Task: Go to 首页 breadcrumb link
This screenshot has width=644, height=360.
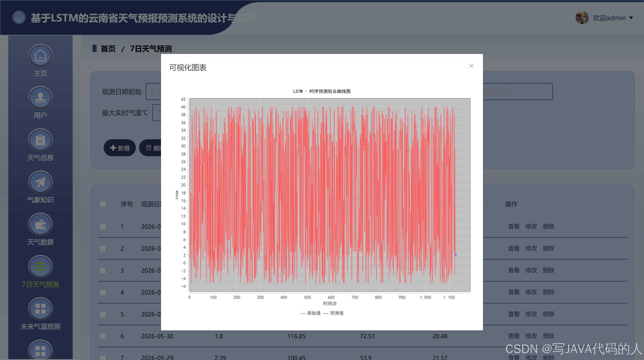Action: tap(108, 49)
